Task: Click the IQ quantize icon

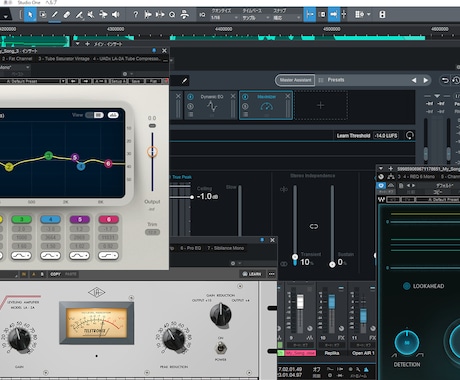Action: [x=202, y=15]
